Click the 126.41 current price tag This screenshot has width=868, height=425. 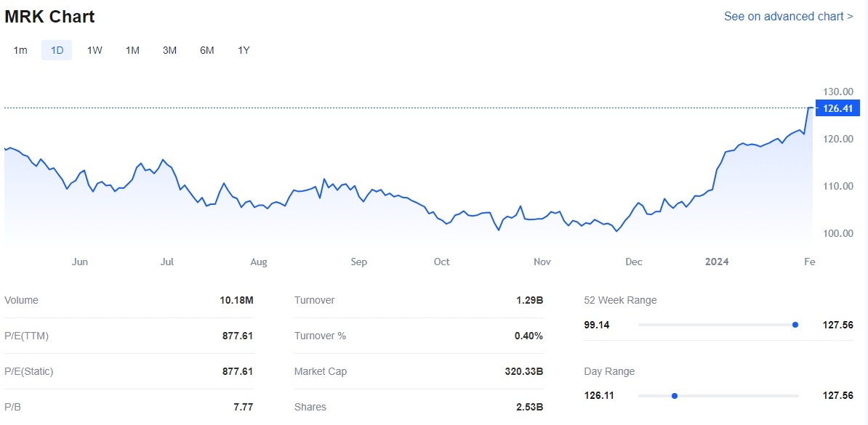[837, 108]
